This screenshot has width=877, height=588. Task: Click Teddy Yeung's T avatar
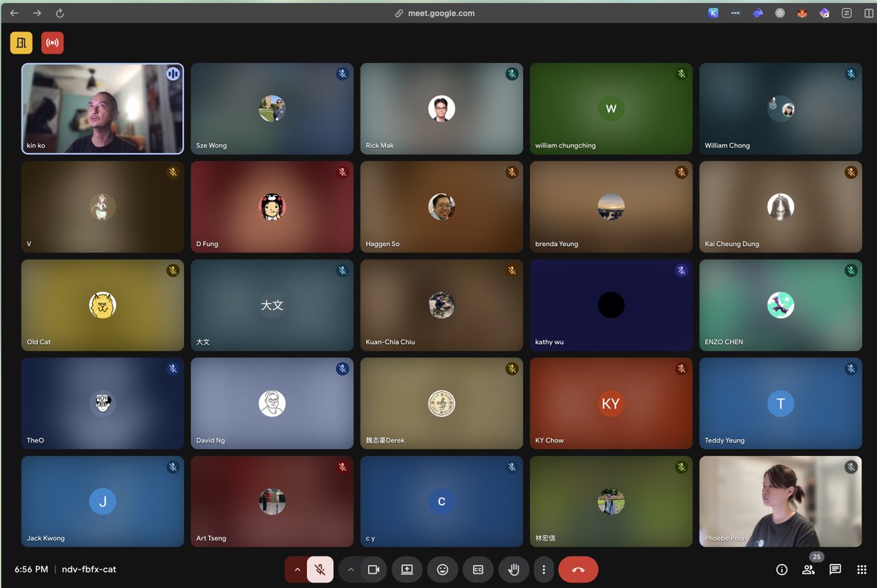point(781,404)
